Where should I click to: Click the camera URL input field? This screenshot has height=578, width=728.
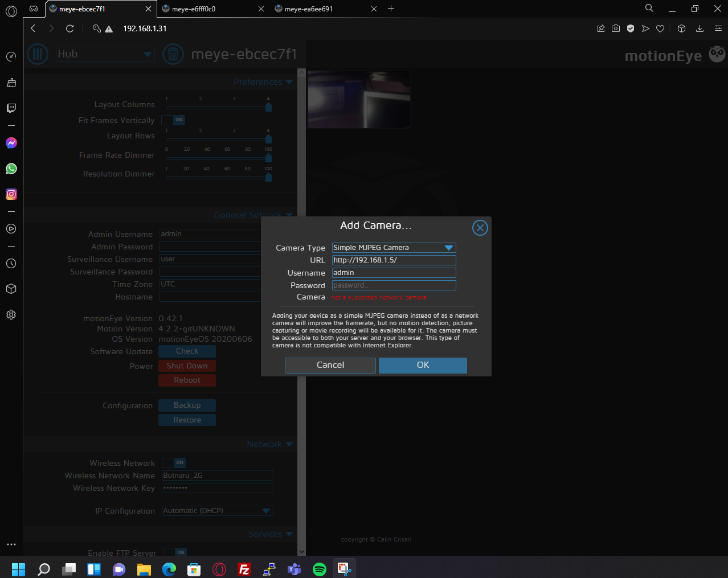[394, 260]
